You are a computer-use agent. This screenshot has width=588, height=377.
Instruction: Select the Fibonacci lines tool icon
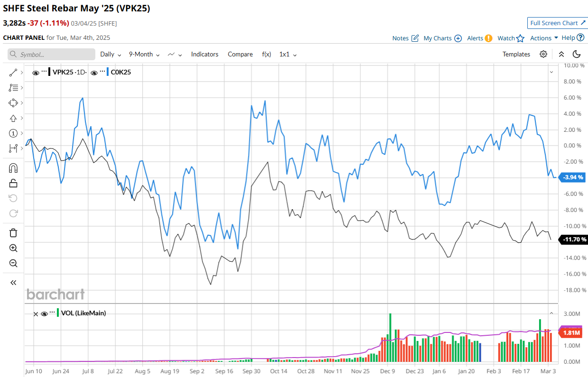click(13, 88)
